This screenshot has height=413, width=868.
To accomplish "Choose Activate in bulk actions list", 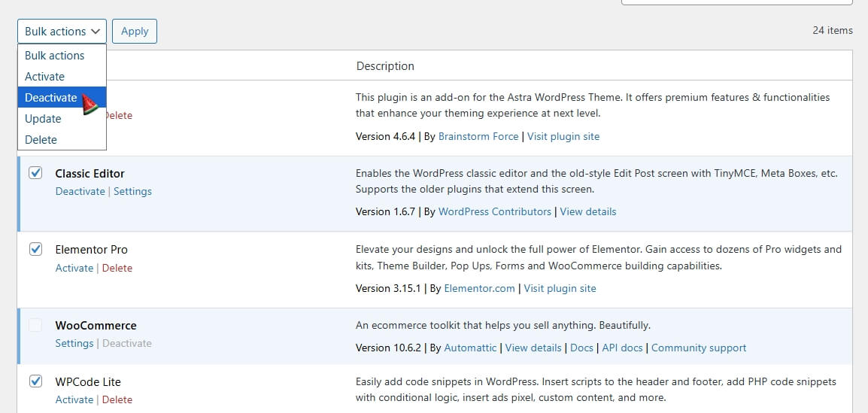I will 62,77.
